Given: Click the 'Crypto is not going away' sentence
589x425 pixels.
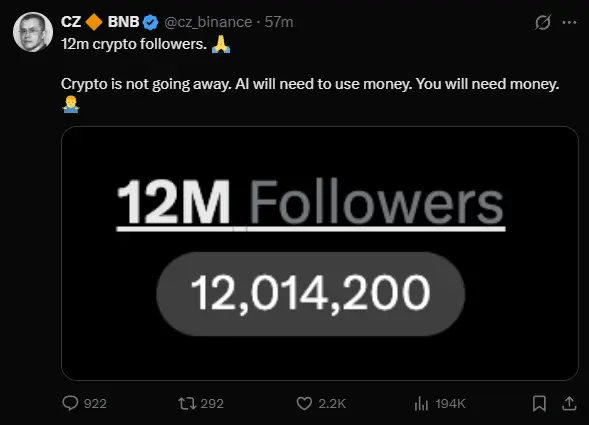Looking at the screenshot, I should pos(146,84).
